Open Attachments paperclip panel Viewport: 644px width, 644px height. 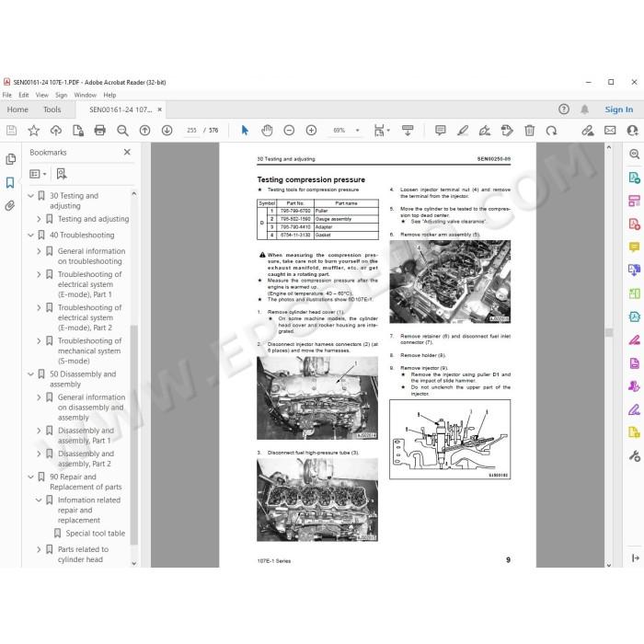[x=10, y=205]
